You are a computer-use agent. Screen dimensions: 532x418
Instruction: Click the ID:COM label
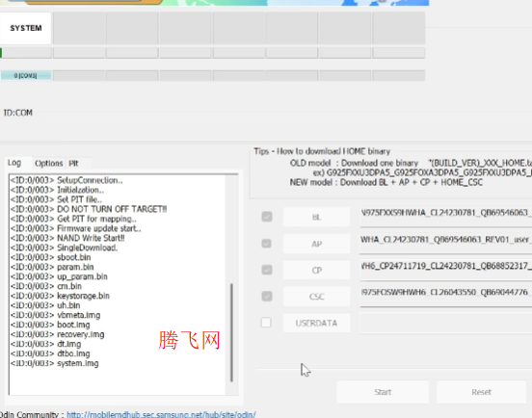point(18,113)
